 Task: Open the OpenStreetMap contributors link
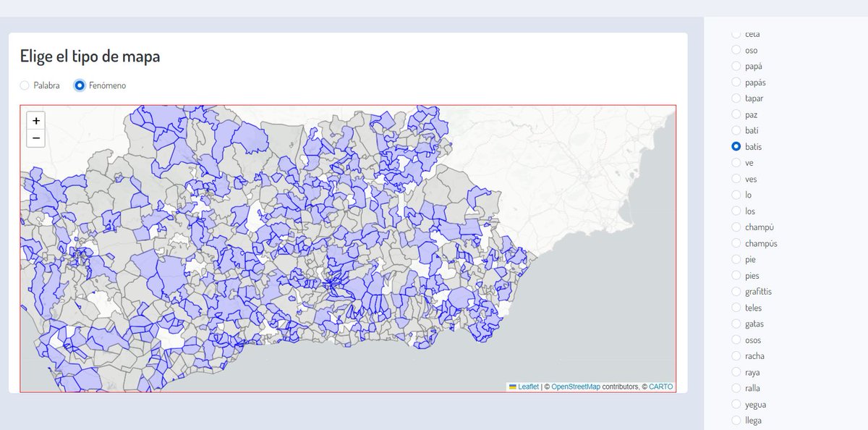click(x=576, y=387)
